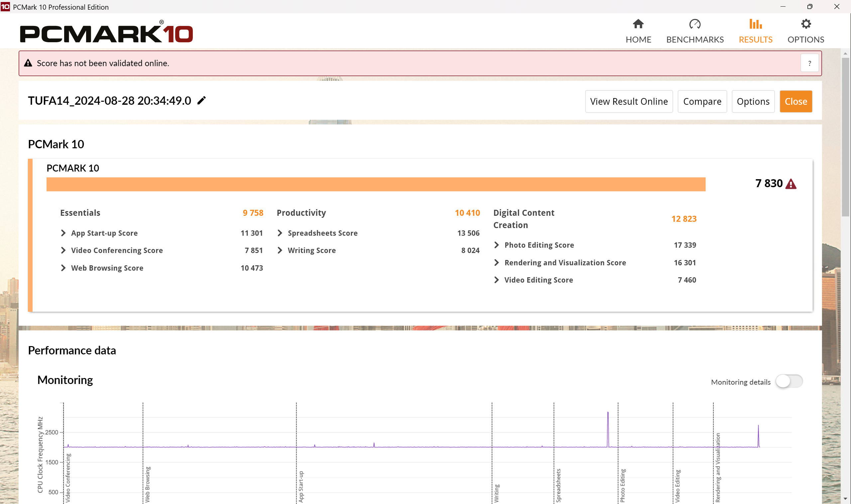This screenshot has width=851, height=504.
Task: Toggle the Monitoring details switch
Action: [x=789, y=381]
